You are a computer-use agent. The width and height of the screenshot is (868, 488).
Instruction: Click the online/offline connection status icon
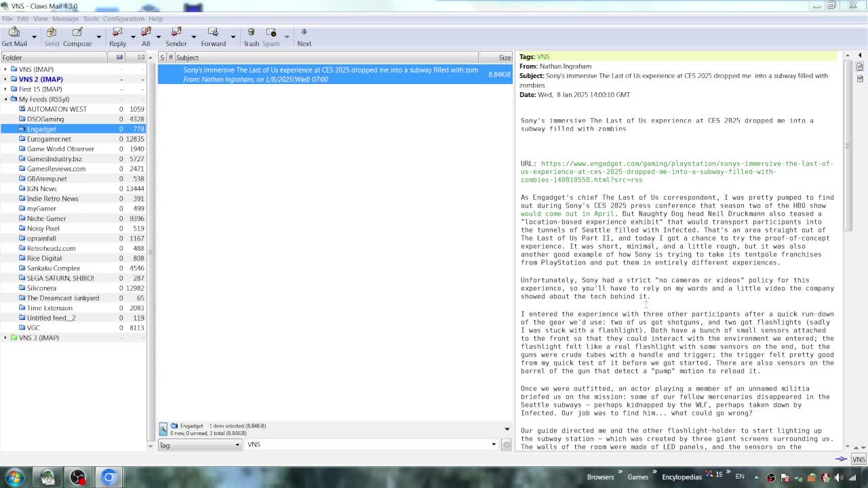click(x=841, y=459)
